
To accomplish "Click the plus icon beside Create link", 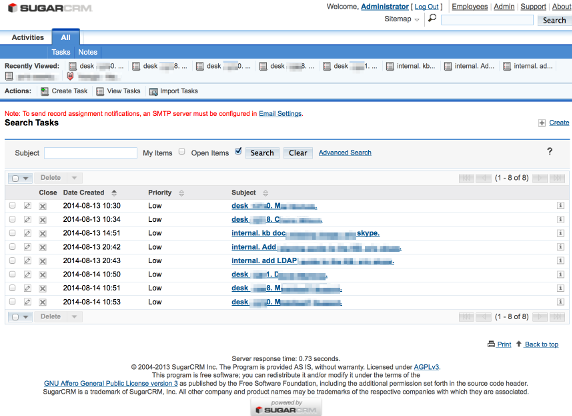I will 542,123.
